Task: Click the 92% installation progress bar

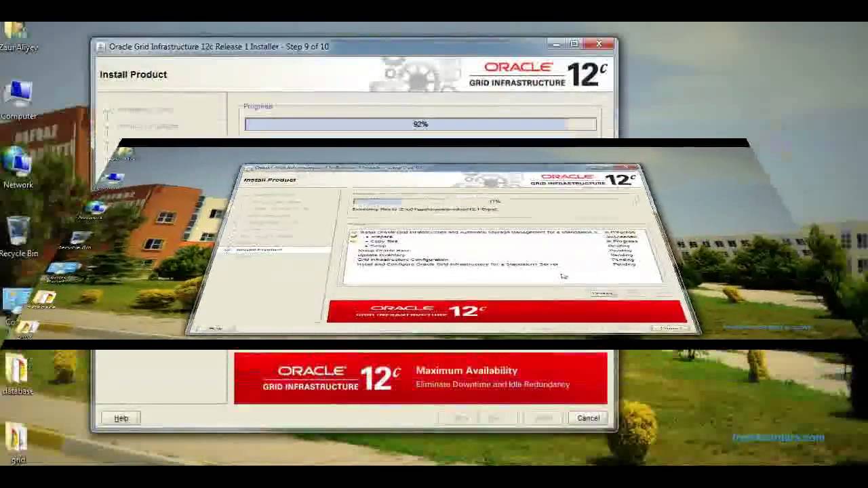Action: coord(420,124)
